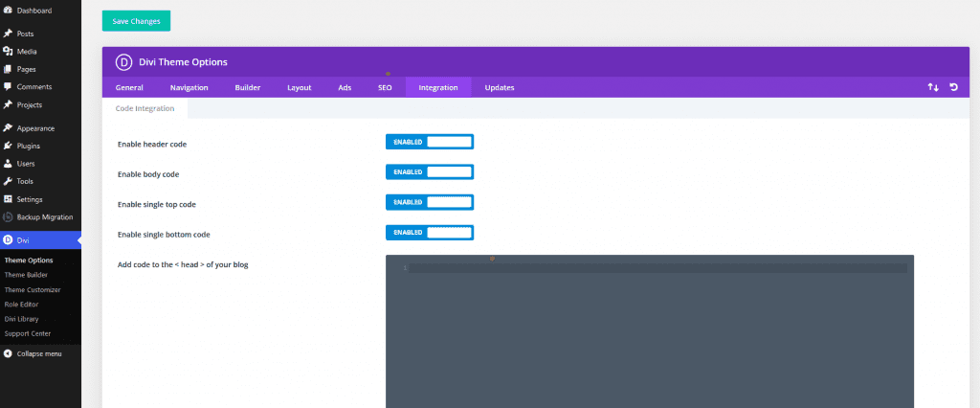Open the Posts menu label
This screenshot has width=980, height=408.
25,34
